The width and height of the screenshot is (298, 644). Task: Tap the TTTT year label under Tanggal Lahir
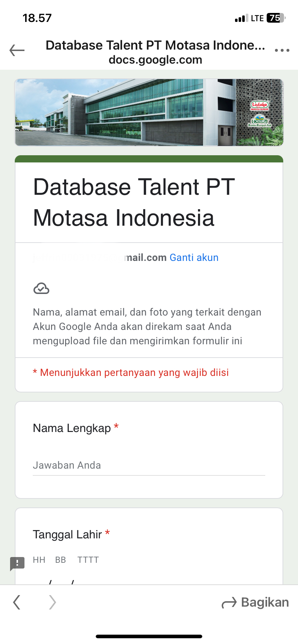coord(88,560)
